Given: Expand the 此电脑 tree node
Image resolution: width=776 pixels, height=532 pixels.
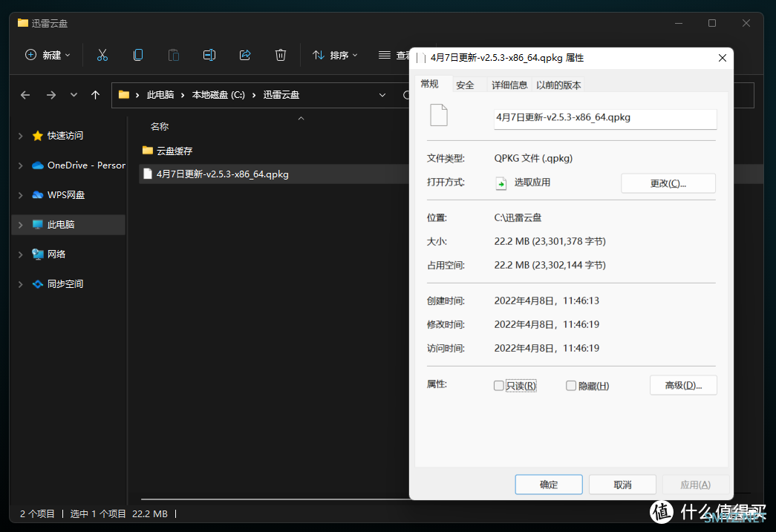Looking at the screenshot, I should point(21,225).
